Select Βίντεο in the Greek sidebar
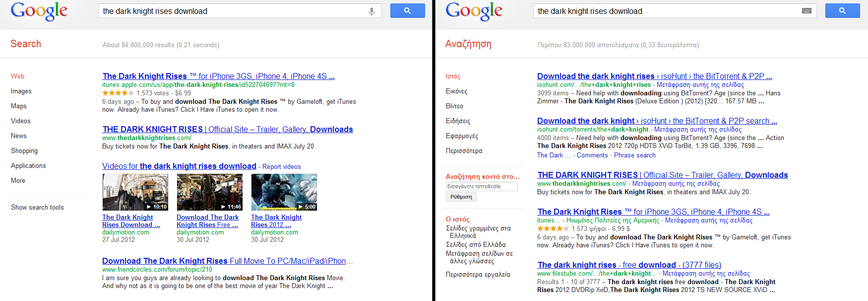868x301 pixels. pos(454,106)
